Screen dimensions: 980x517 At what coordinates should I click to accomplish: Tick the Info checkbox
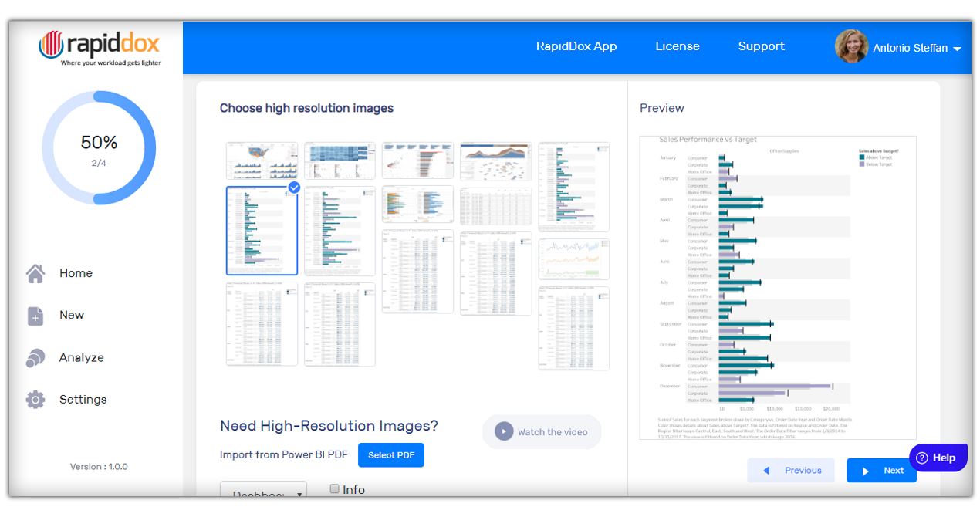(x=335, y=488)
